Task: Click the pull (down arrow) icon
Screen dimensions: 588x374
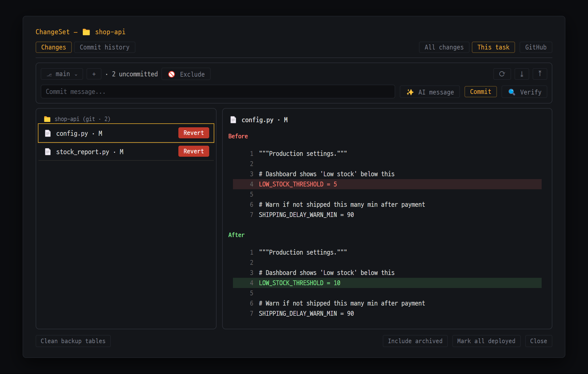Action: click(522, 74)
